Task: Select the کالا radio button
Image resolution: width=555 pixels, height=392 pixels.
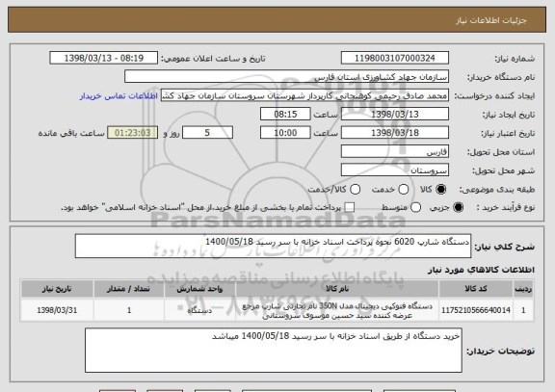Action: 440,190
